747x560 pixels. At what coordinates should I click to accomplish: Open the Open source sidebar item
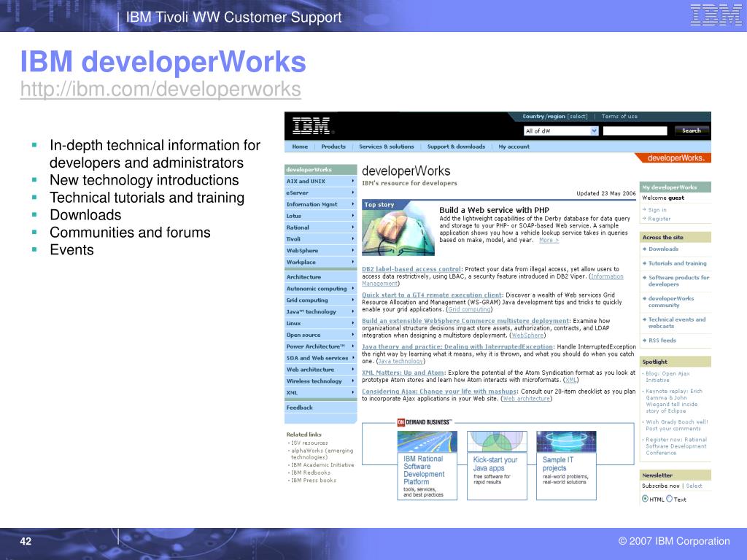point(321,335)
